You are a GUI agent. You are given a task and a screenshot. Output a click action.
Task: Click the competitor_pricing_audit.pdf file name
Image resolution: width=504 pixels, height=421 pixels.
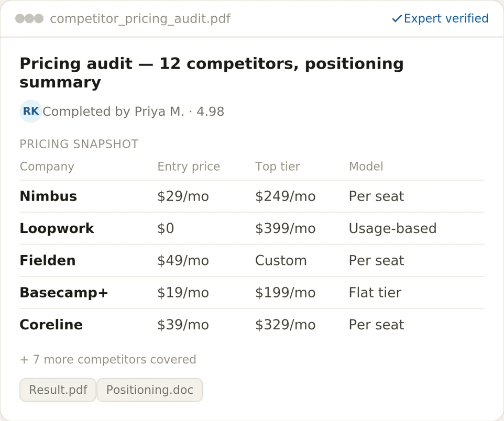pos(140,19)
